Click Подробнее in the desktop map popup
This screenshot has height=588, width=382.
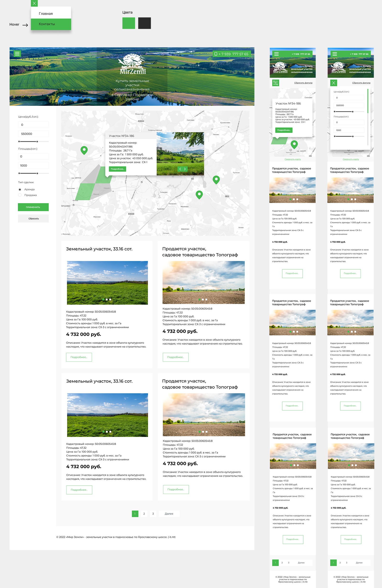coord(117,169)
